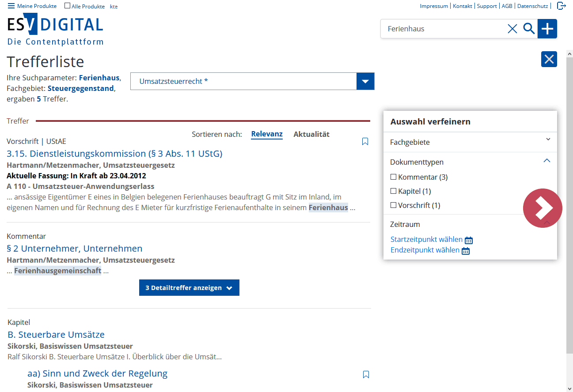Open the Umsatzsteuerrecht dropdown arrow
Screen dimensions: 573x392
pyautogui.click(x=365, y=81)
